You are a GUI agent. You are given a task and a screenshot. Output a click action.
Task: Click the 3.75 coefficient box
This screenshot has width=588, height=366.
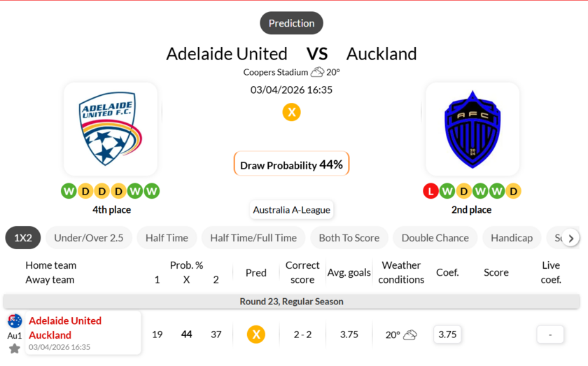click(x=447, y=335)
